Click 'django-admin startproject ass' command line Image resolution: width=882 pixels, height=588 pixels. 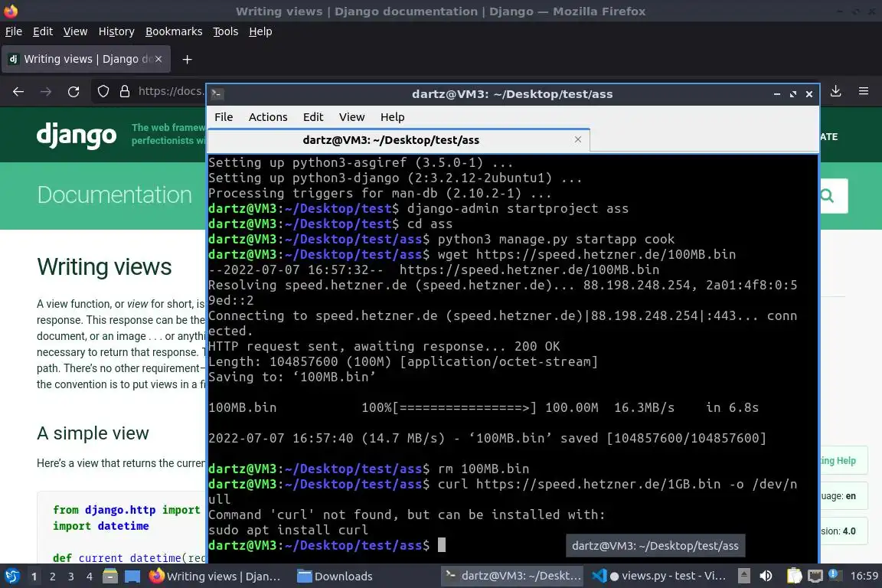click(518, 209)
